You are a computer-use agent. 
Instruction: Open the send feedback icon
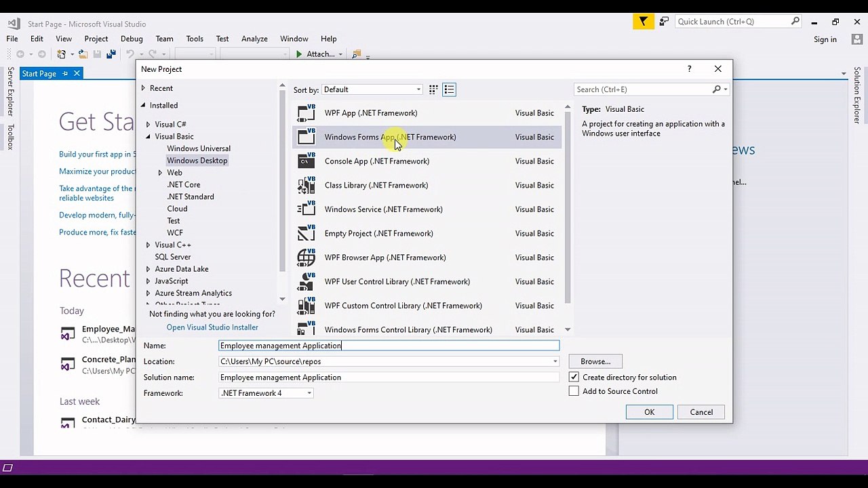click(664, 22)
